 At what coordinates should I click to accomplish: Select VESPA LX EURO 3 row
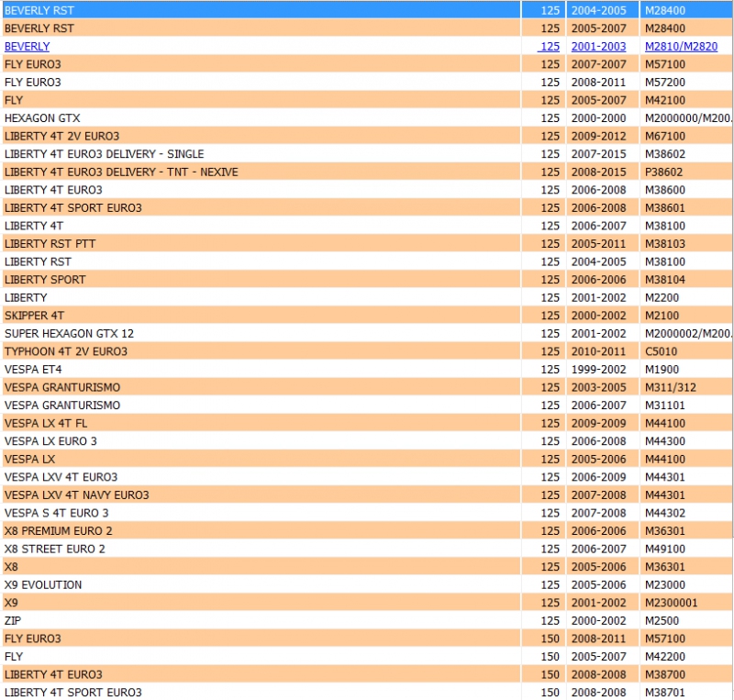tap(367, 441)
